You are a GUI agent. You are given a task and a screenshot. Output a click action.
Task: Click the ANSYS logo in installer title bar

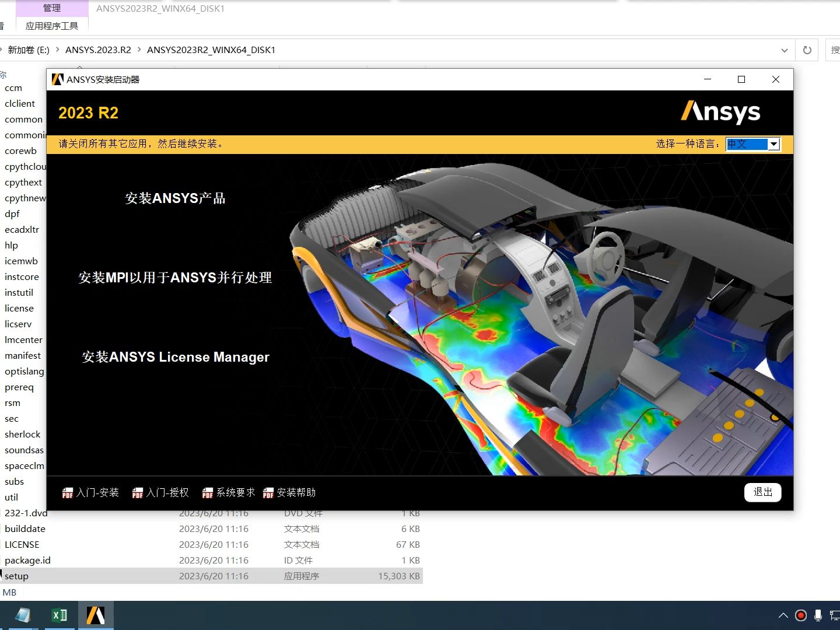point(57,79)
